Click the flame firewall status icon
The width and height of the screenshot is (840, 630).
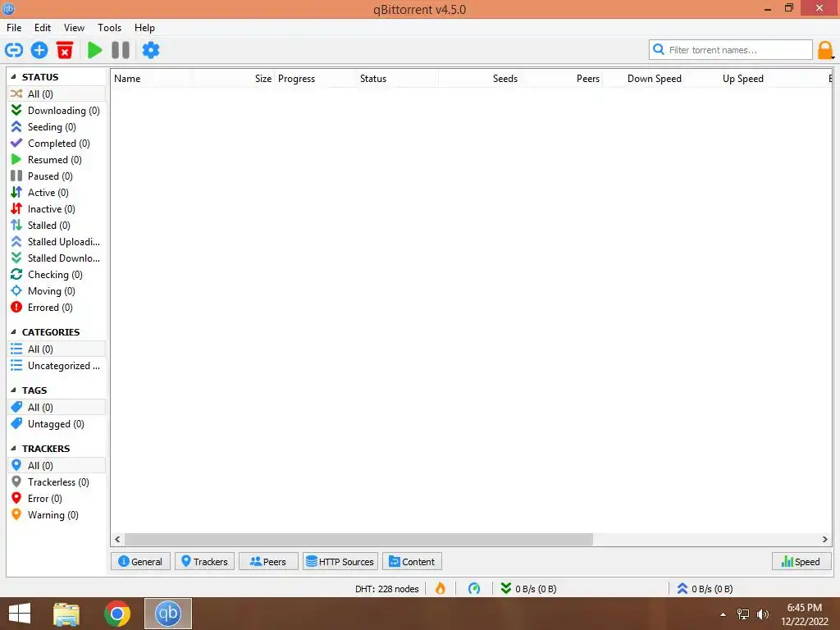coord(441,588)
